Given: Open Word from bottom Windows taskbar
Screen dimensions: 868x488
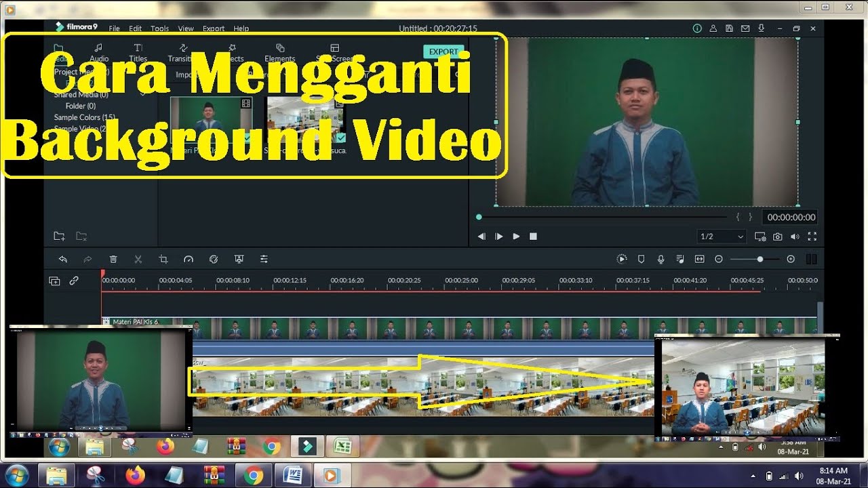Looking at the screenshot, I should coord(293,476).
